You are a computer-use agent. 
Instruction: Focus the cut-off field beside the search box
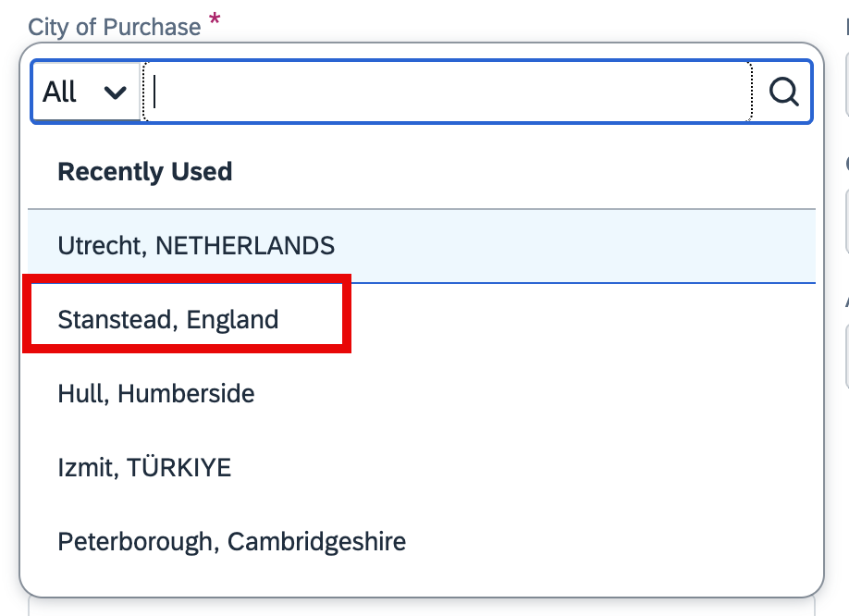[847, 84]
